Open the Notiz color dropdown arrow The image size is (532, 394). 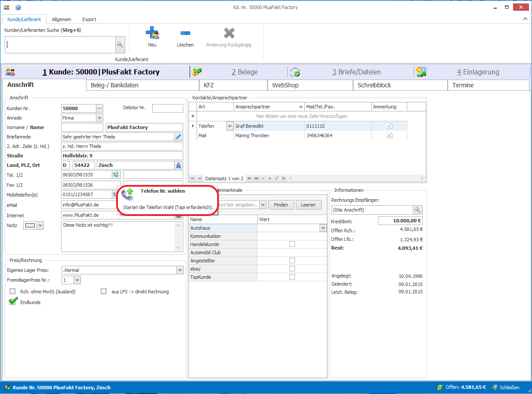(x=40, y=225)
